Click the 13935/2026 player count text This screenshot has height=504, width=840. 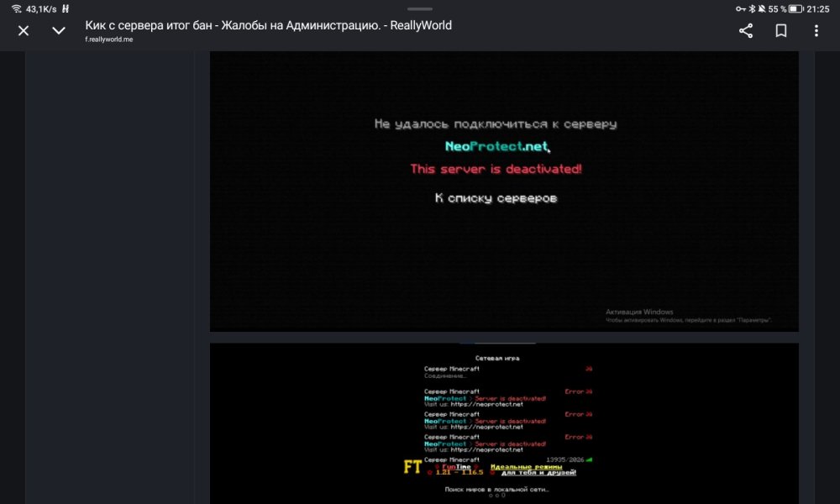click(x=565, y=459)
